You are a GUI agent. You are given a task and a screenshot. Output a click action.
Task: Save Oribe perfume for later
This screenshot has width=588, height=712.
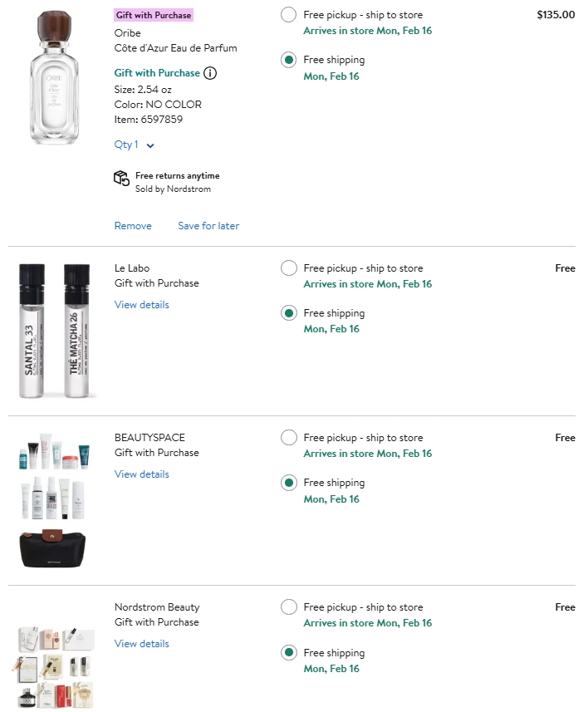[208, 226]
